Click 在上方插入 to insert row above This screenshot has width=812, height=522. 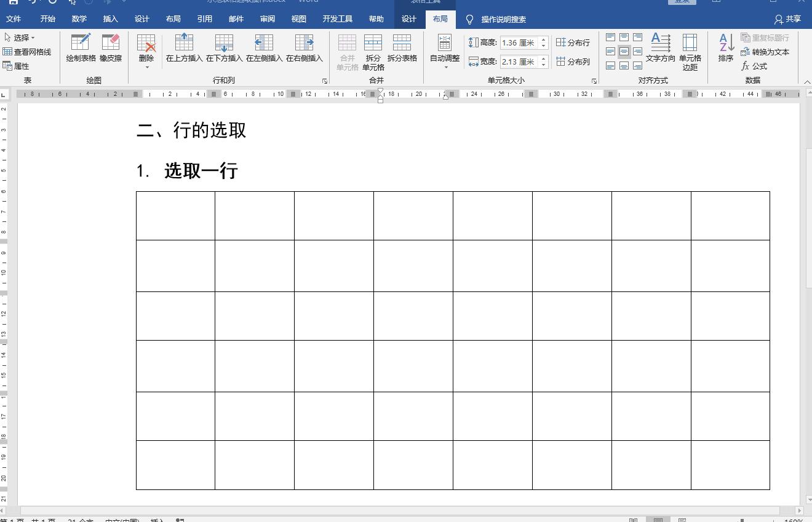183,49
